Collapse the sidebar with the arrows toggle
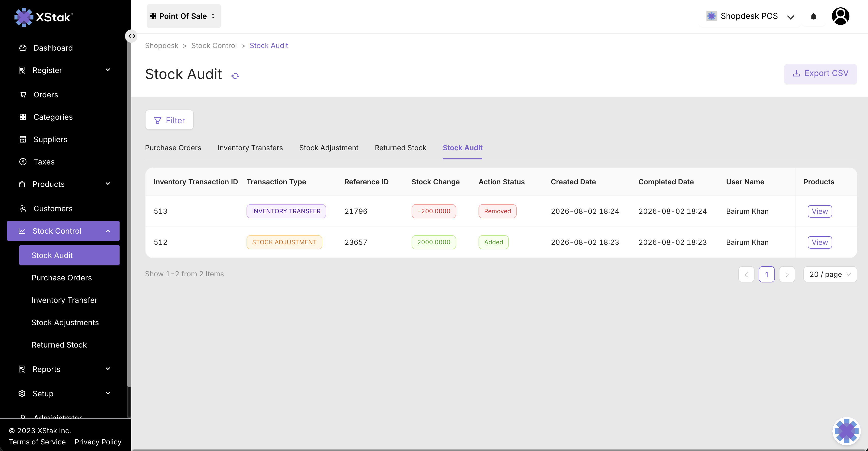The width and height of the screenshot is (868, 451). 132,36
